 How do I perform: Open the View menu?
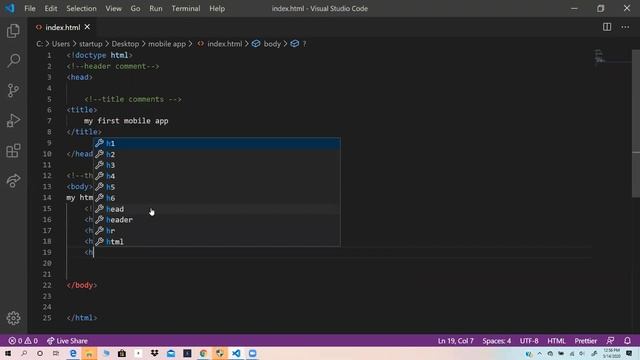(113, 8)
